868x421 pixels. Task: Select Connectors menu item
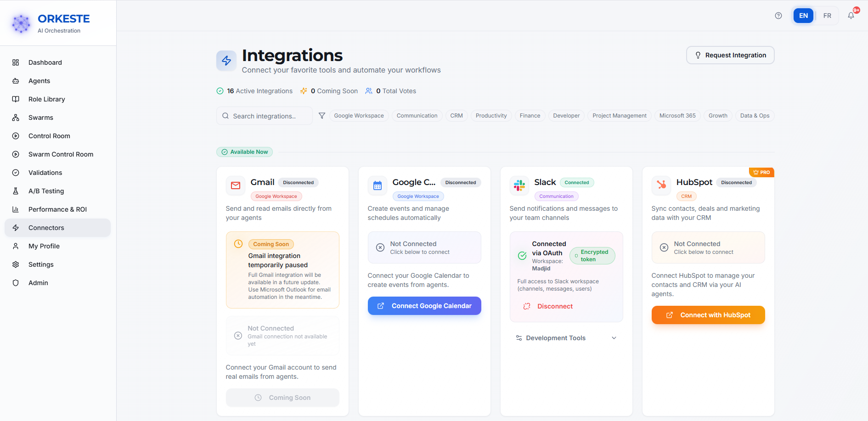point(58,228)
